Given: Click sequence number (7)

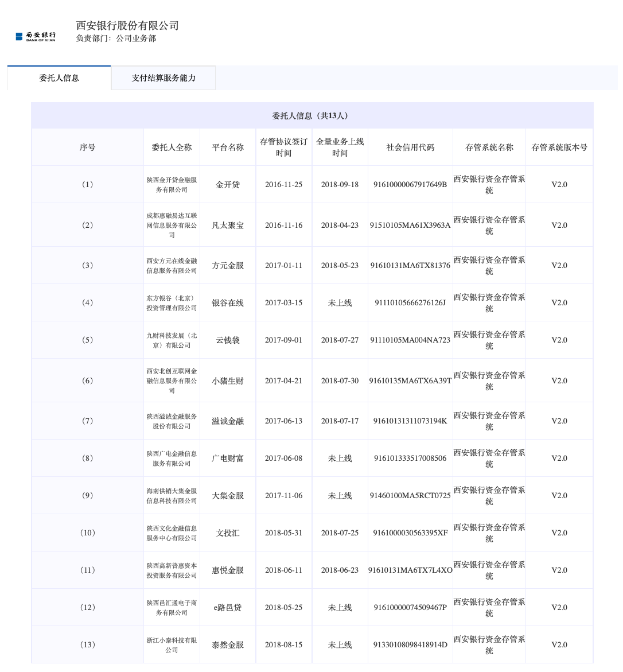Looking at the screenshot, I should pyautogui.click(x=87, y=421).
